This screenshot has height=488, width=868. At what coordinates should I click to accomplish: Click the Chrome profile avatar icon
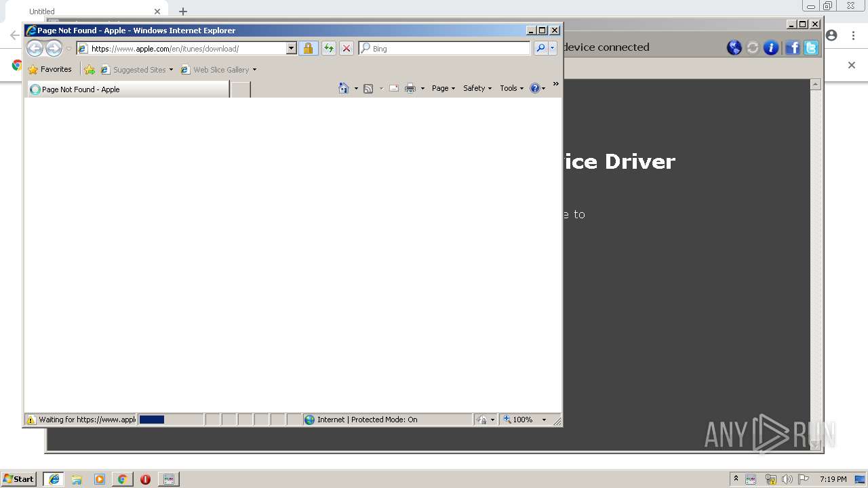[x=831, y=35]
